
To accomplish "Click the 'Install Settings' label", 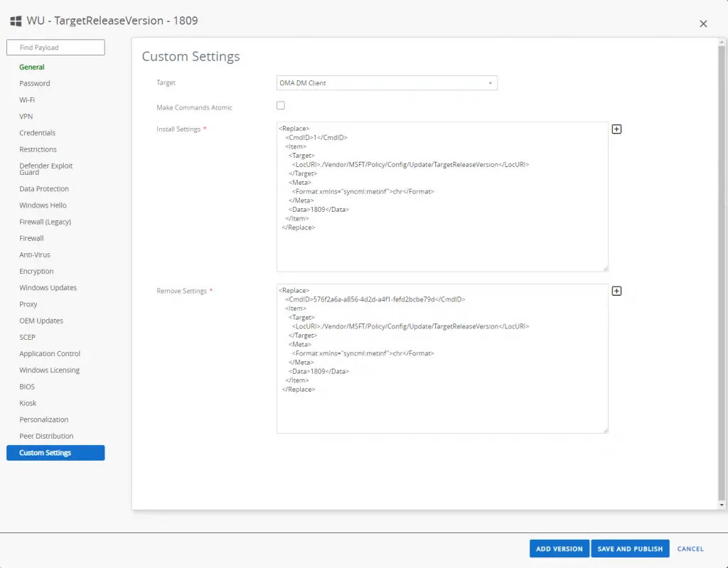I will (178, 129).
